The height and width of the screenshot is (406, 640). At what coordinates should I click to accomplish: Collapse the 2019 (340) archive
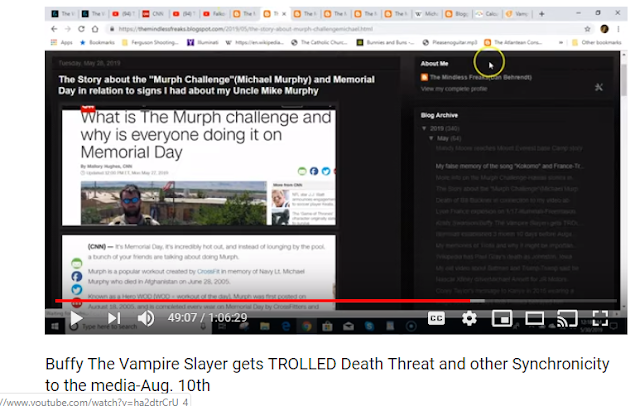click(424, 128)
